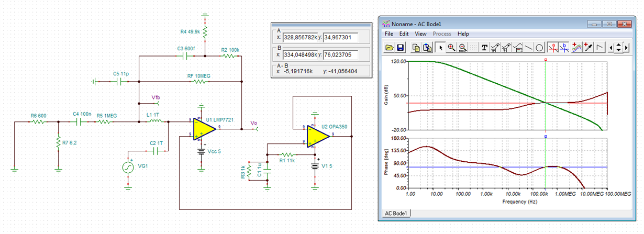
Task: Click the down arrow in the toolbar
Action: pyautogui.click(x=618, y=50)
